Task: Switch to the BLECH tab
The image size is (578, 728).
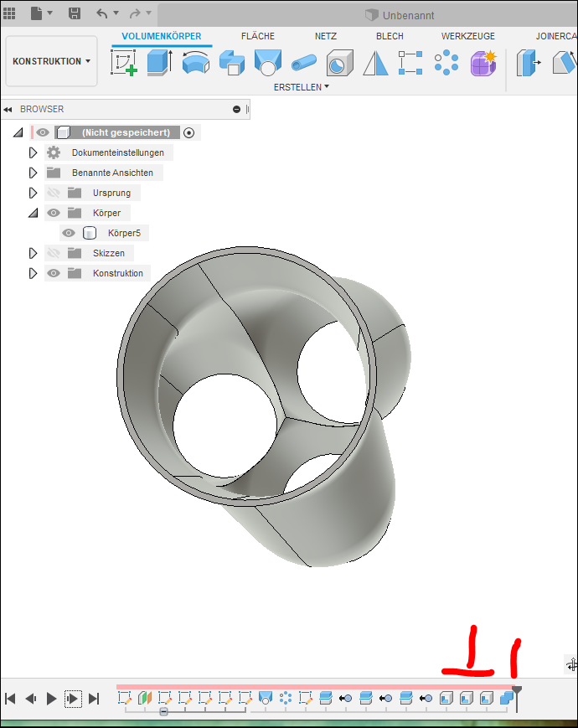Action: tap(390, 36)
